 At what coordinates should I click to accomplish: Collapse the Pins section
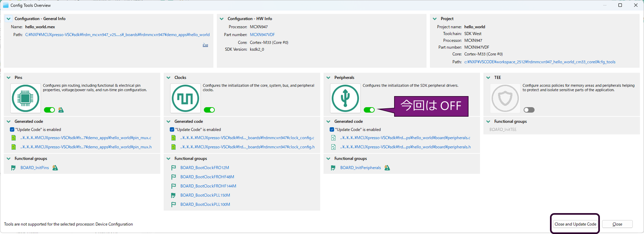click(x=9, y=77)
